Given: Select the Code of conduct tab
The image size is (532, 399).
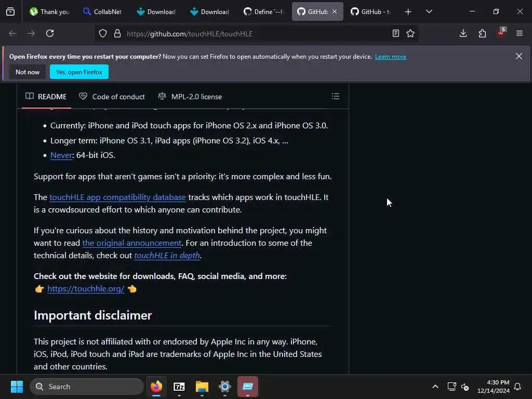Looking at the screenshot, I should [112, 97].
